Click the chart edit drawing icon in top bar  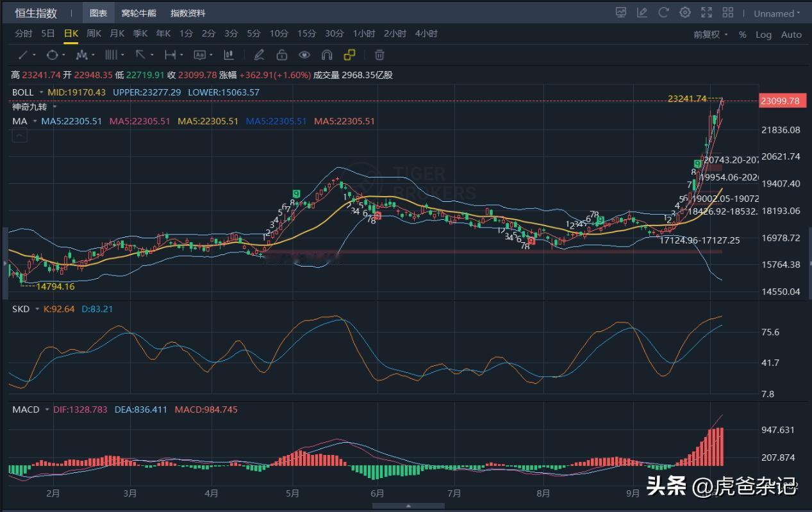pos(642,12)
